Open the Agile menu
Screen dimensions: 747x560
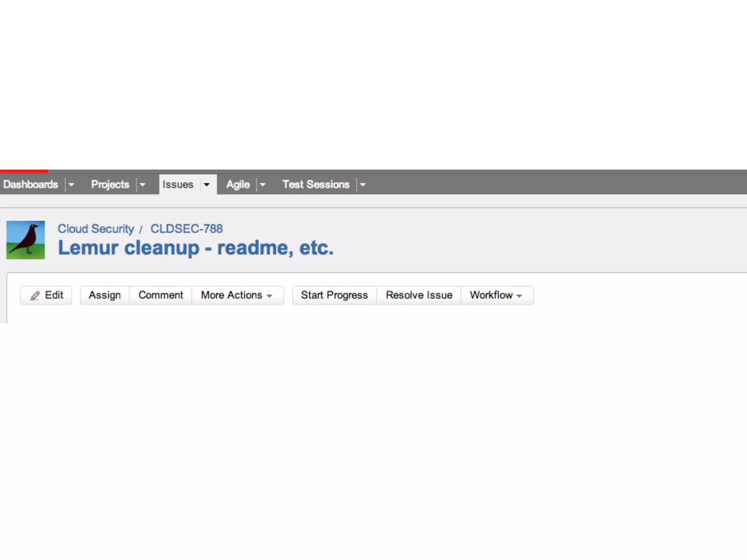click(x=238, y=184)
